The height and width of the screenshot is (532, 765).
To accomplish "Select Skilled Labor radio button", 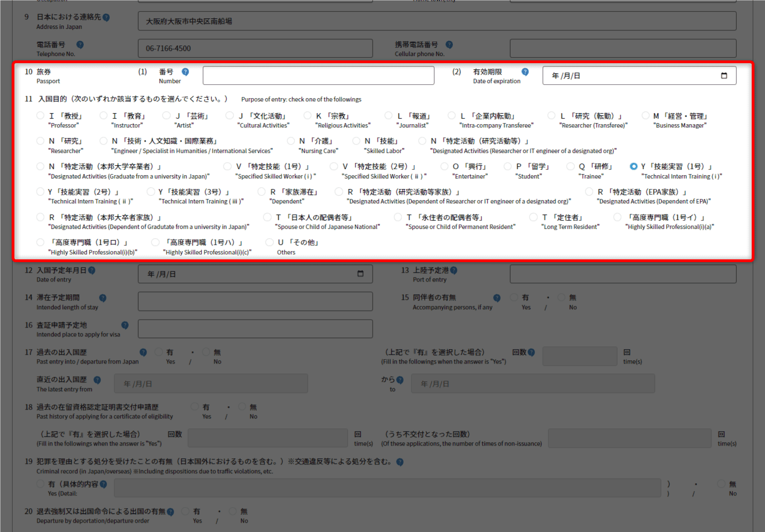I will coord(356,141).
